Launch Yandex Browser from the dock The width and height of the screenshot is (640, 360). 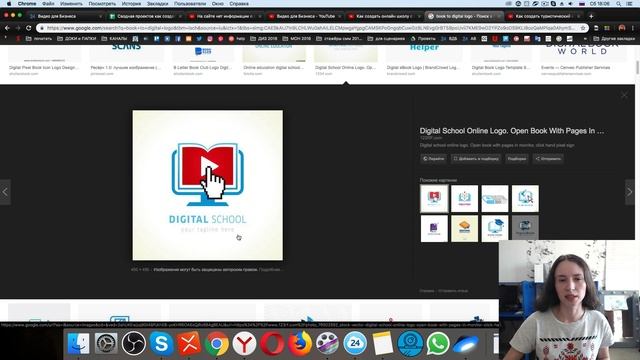click(244, 343)
